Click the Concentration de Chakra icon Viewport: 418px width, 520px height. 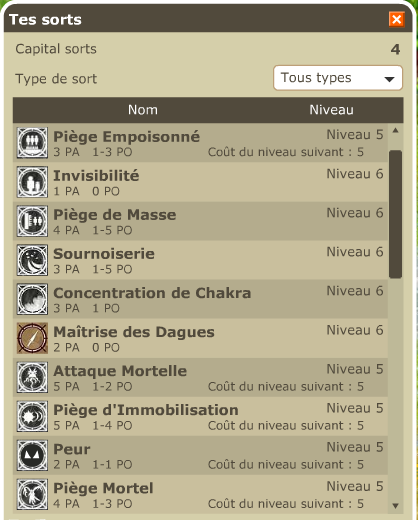click(32, 299)
